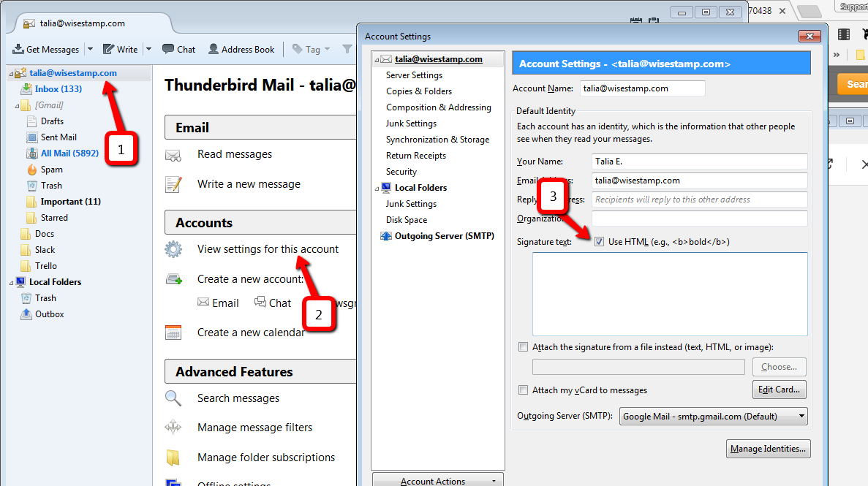Click the All Mail archive icon
The height and width of the screenshot is (486, 868).
32,153
